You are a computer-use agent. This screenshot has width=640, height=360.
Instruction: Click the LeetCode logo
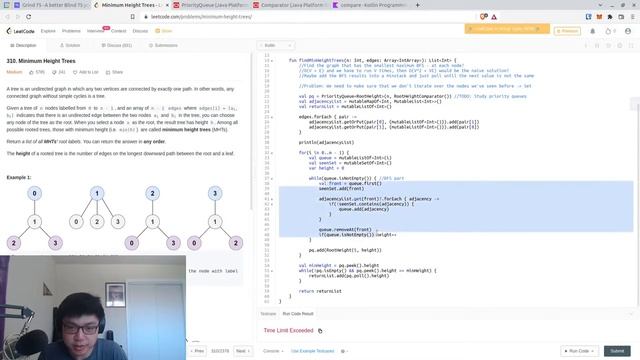[x=20, y=31]
